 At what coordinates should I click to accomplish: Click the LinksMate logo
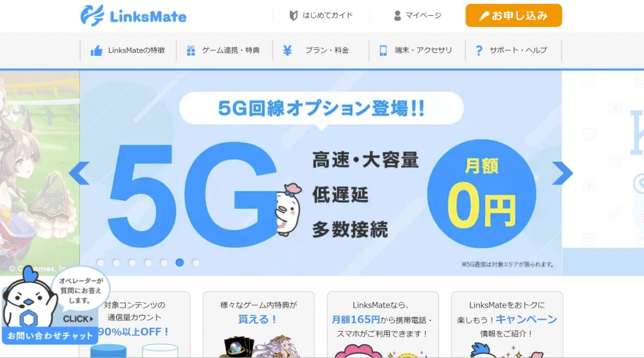click(133, 16)
